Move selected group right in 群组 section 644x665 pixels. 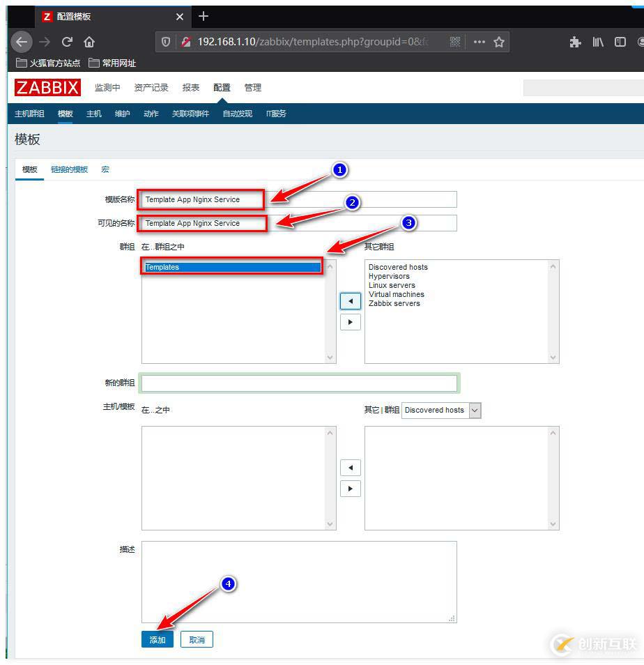pyautogui.click(x=350, y=322)
